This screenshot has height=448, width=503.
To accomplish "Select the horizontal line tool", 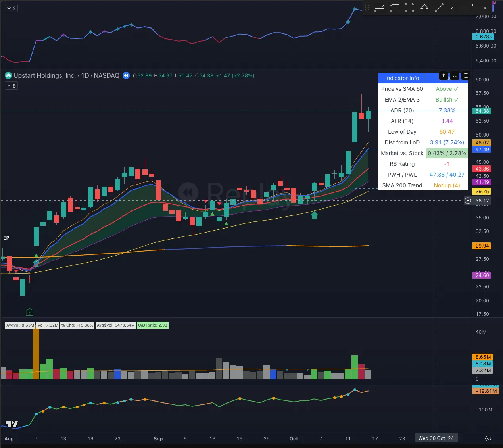I will point(485,8).
